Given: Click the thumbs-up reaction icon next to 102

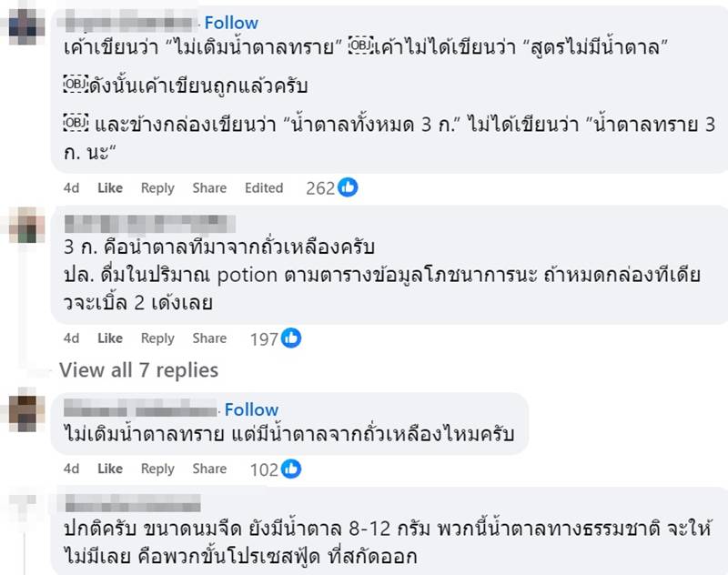Looking at the screenshot, I should click(292, 468).
